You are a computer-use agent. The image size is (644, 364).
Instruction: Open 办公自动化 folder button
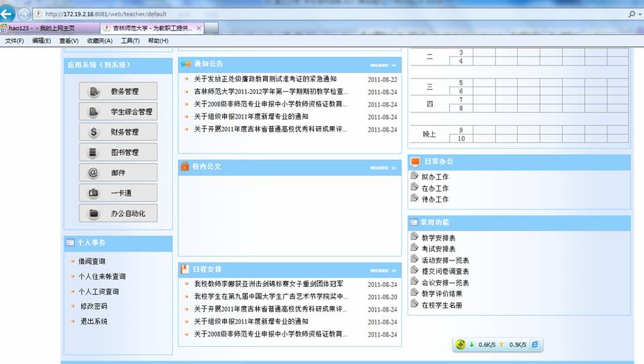coord(118,214)
